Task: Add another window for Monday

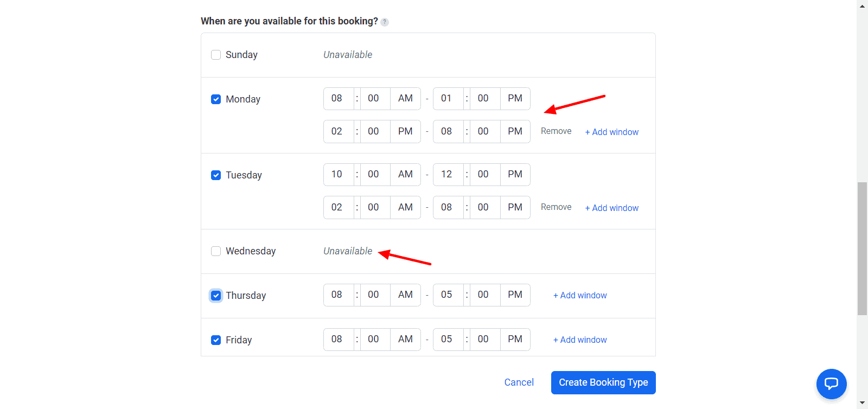Action: click(x=611, y=132)
